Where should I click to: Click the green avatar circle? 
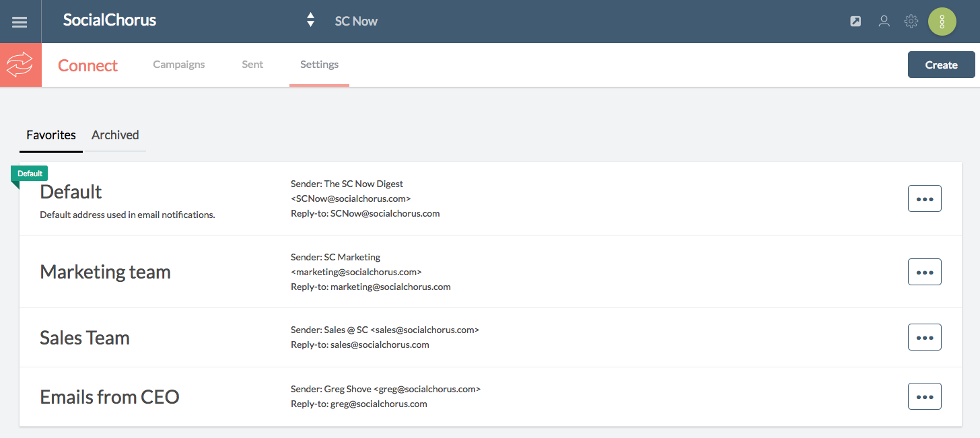pos(942,22)
